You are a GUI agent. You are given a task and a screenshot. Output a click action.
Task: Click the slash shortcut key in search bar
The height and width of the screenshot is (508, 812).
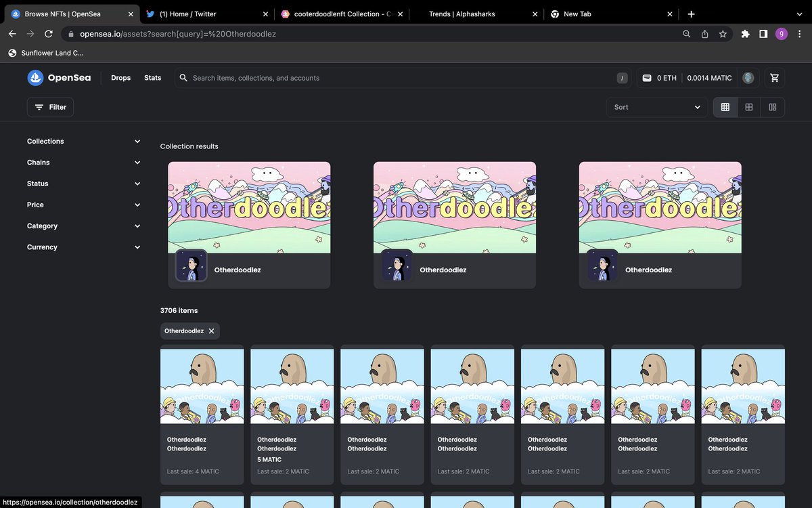[x=622, y=78]
